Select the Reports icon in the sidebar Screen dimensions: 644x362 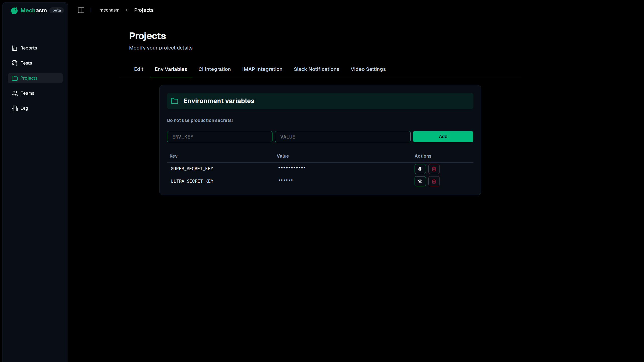(15, 48)
